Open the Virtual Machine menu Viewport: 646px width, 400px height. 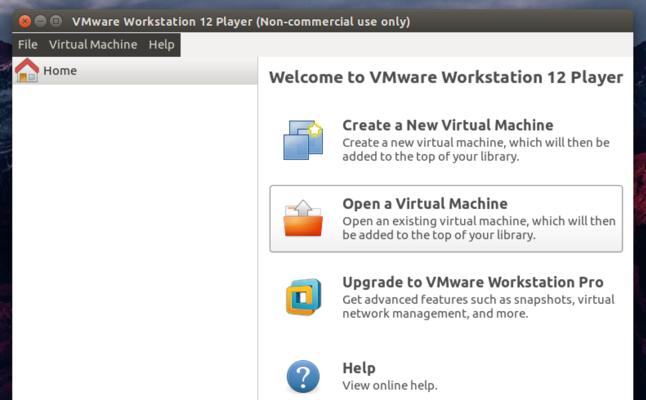(x=93, y=44)
